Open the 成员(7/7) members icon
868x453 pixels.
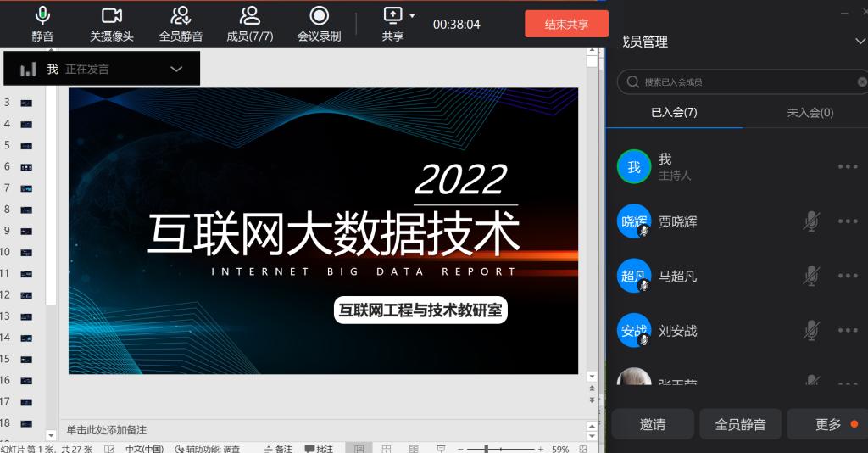coord(249,24)
